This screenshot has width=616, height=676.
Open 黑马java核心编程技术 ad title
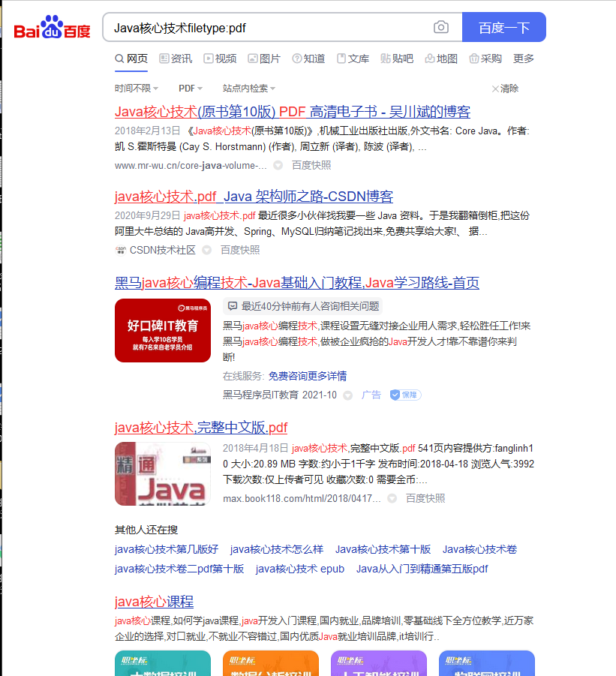pyautogui.click(x=297, y=283)
